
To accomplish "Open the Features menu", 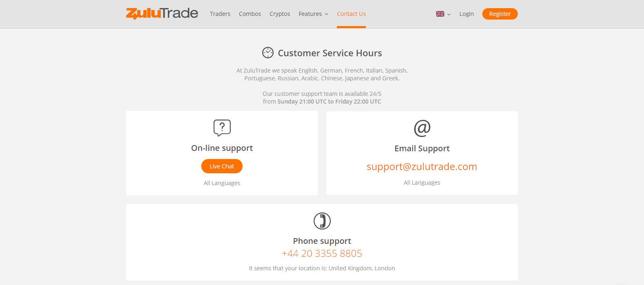I will (x=310, y=14).
